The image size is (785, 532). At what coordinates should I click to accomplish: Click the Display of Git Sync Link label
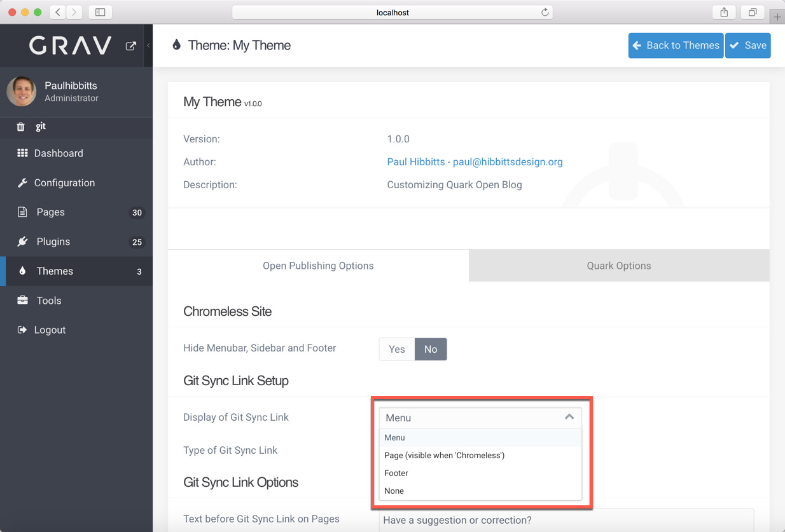tap(236, 417)
